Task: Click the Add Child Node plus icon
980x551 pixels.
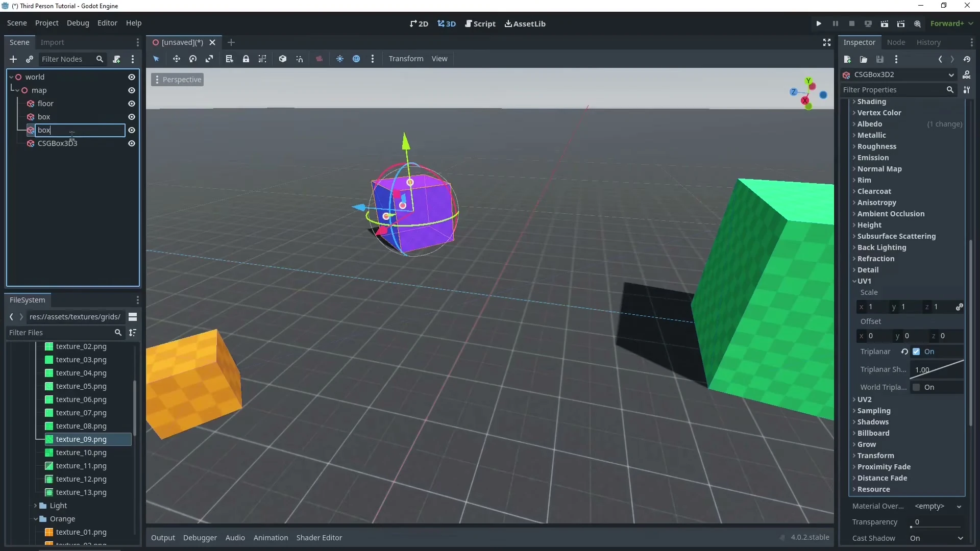Action: [x=13, y=59]
